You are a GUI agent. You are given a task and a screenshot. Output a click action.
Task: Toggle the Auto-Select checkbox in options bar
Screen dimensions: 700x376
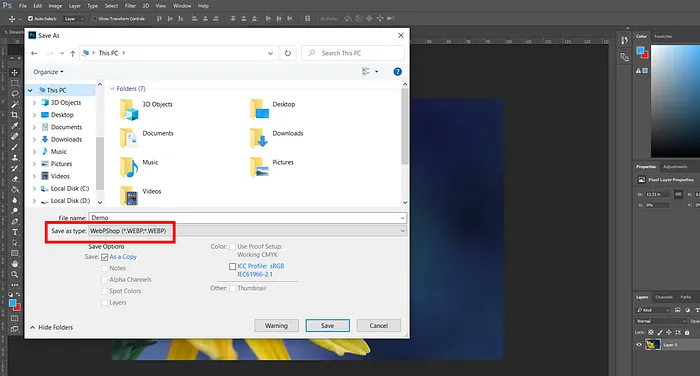(30, 19)
